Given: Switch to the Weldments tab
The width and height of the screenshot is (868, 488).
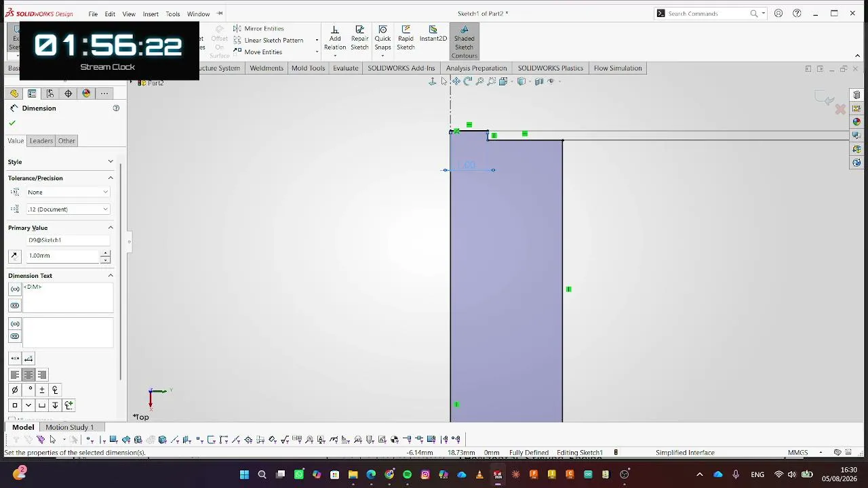Looking at the screenshot, I should point(267,68).
